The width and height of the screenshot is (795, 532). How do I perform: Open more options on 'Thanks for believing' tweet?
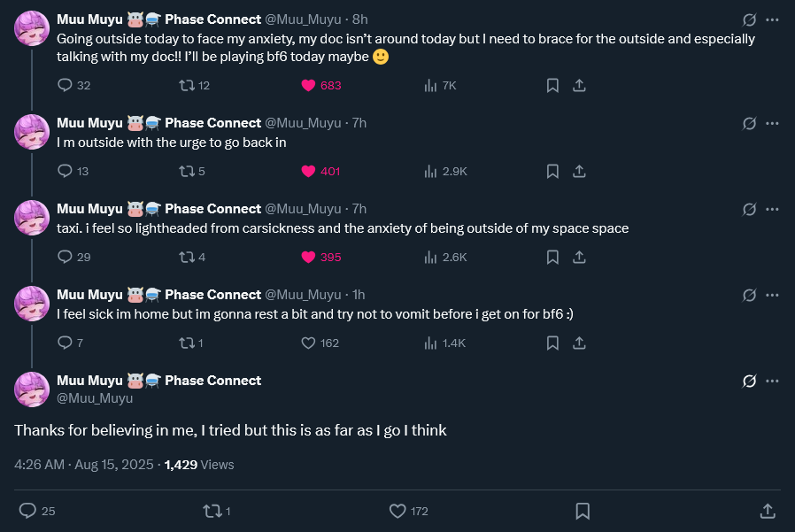[772, 382]
